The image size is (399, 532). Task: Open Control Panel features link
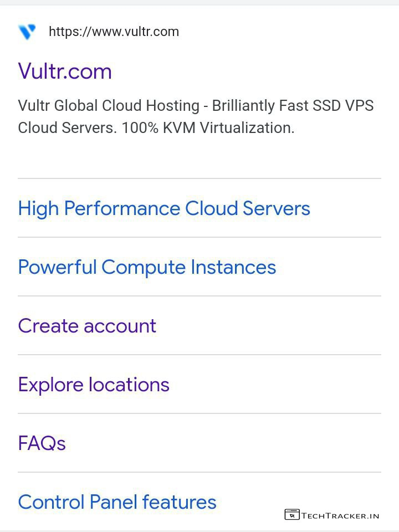pos(117,502)
